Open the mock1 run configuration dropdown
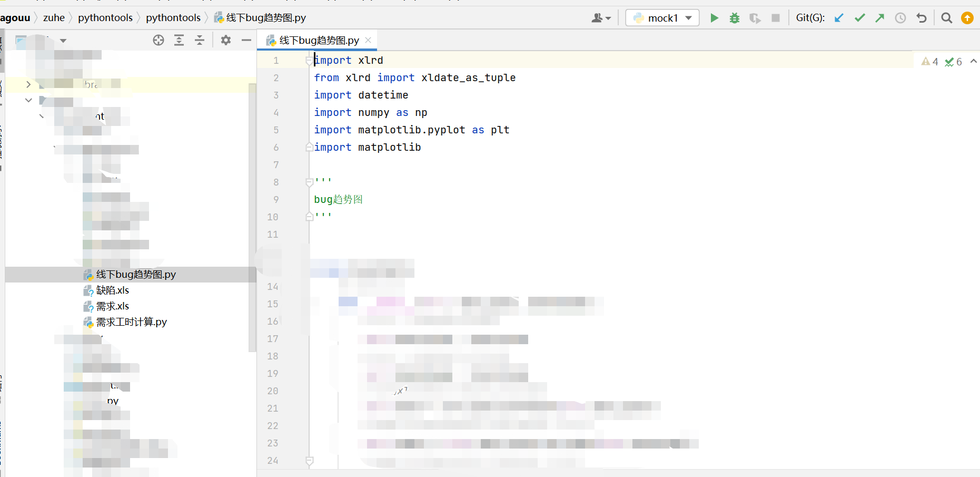Viewport: 980px width, 477px height. click(x=662, y=18)
